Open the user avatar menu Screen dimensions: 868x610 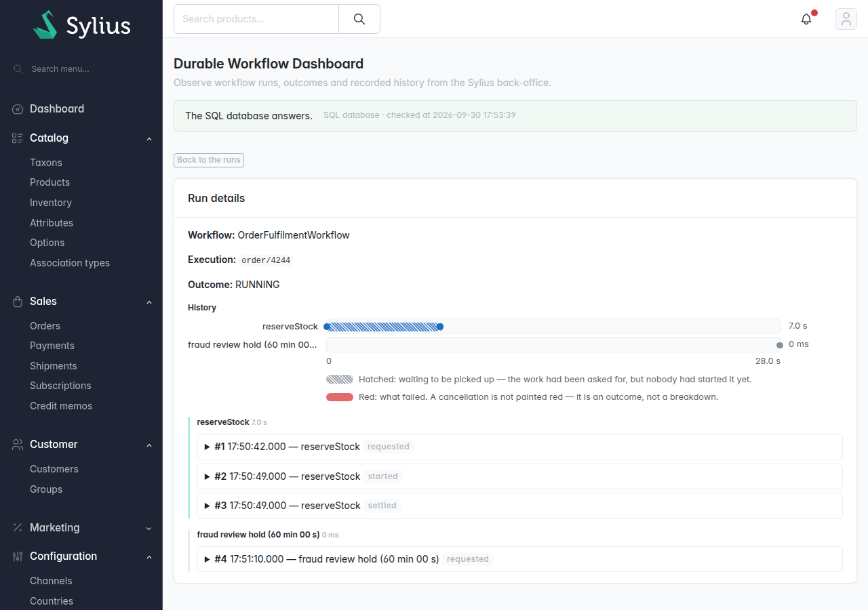pos(846,19)
